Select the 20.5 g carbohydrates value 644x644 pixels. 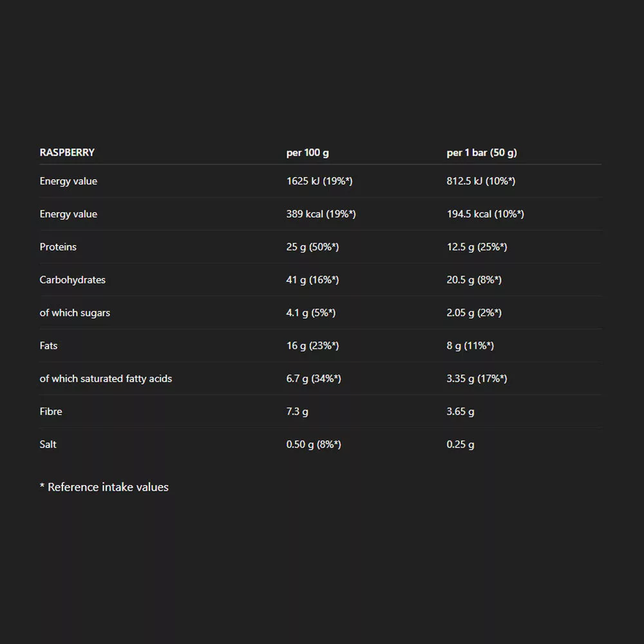tap(474, 279)
